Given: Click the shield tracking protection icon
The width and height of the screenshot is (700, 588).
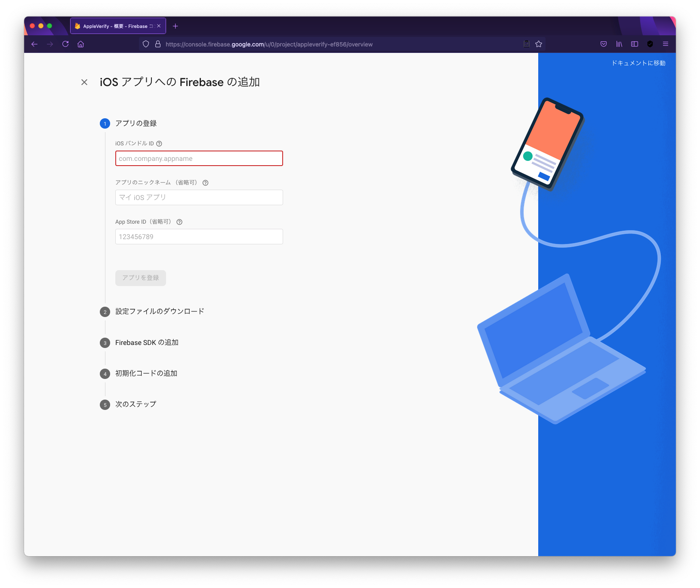Looking at the screenshot, I should click(x=146, y=44).
